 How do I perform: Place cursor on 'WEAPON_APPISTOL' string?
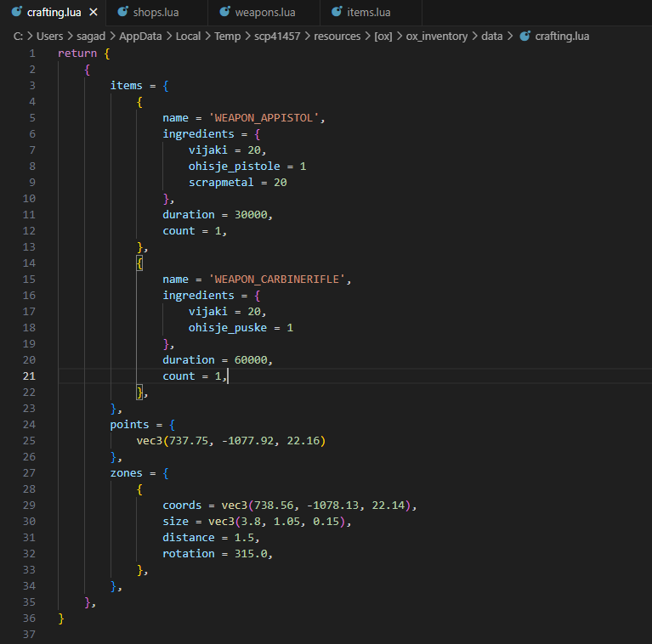click(x=265, y=117)
